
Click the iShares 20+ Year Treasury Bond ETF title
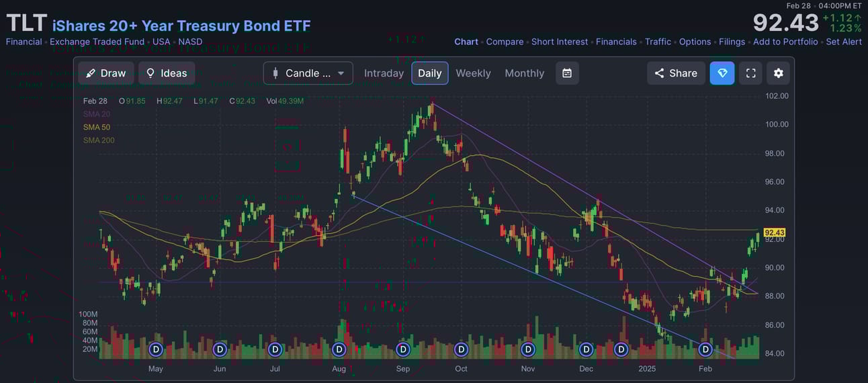point(181,26)
